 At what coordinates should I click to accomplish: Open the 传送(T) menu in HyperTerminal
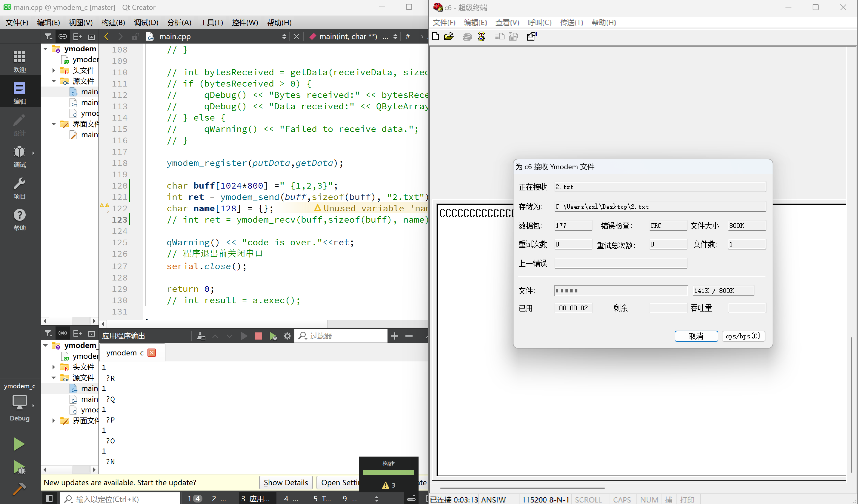(571, 22)
